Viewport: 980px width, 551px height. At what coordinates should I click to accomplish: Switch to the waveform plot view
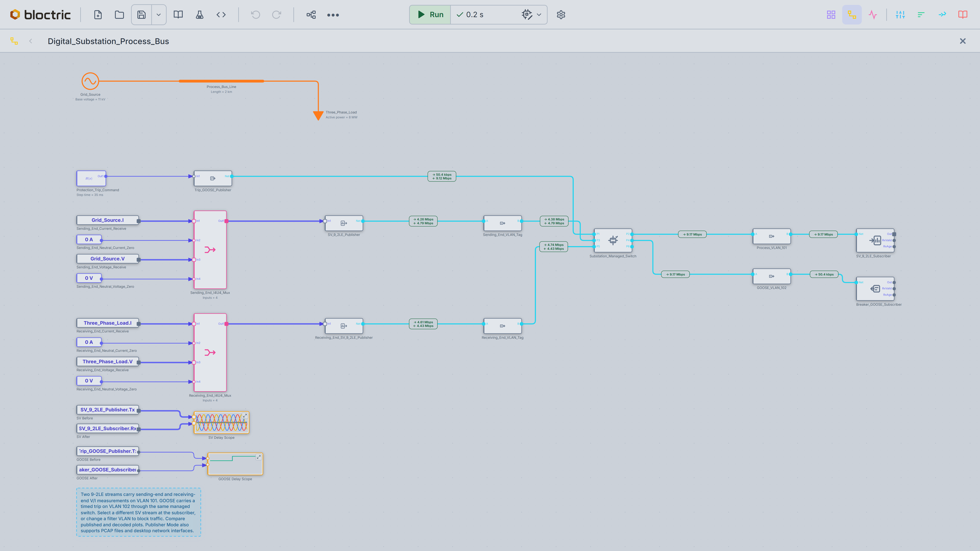[x=873, y=15]
